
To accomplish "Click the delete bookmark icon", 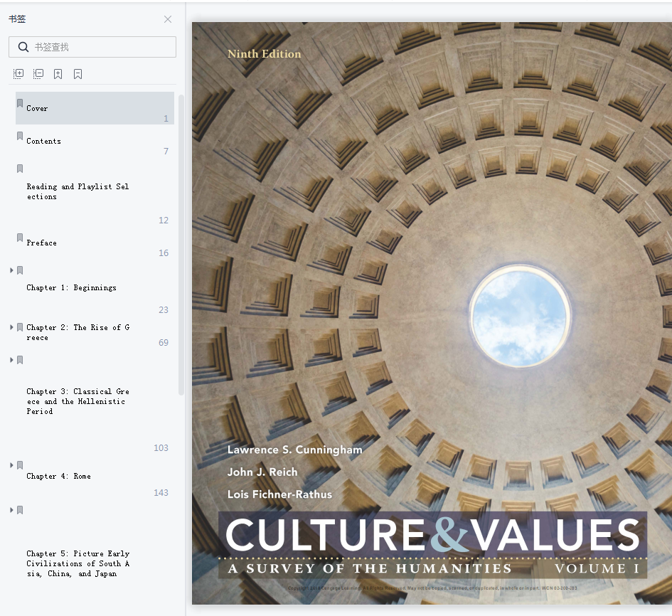I will (x=78, y=74).
